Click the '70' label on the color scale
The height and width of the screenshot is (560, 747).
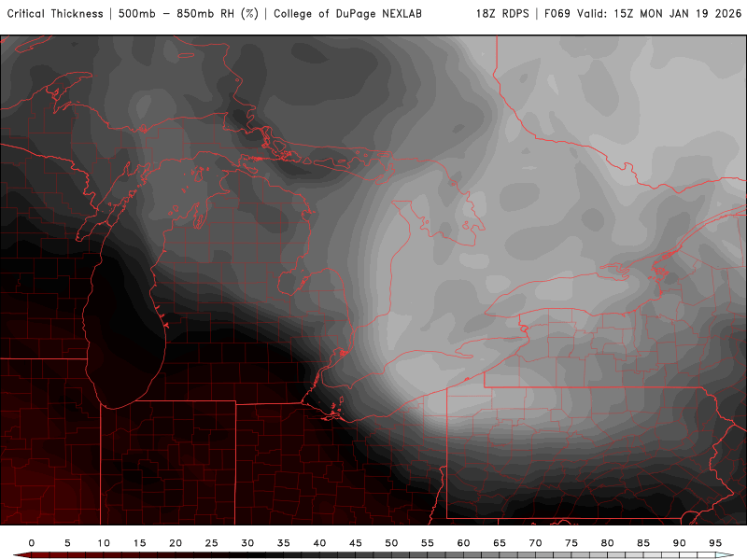pyautogui.click(x=535, y=543)
